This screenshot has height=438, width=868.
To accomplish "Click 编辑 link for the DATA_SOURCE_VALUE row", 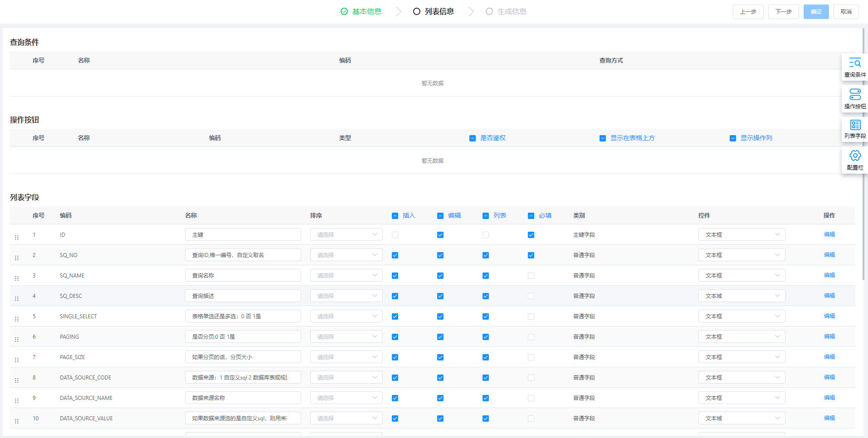I will (x=829, y=418).
